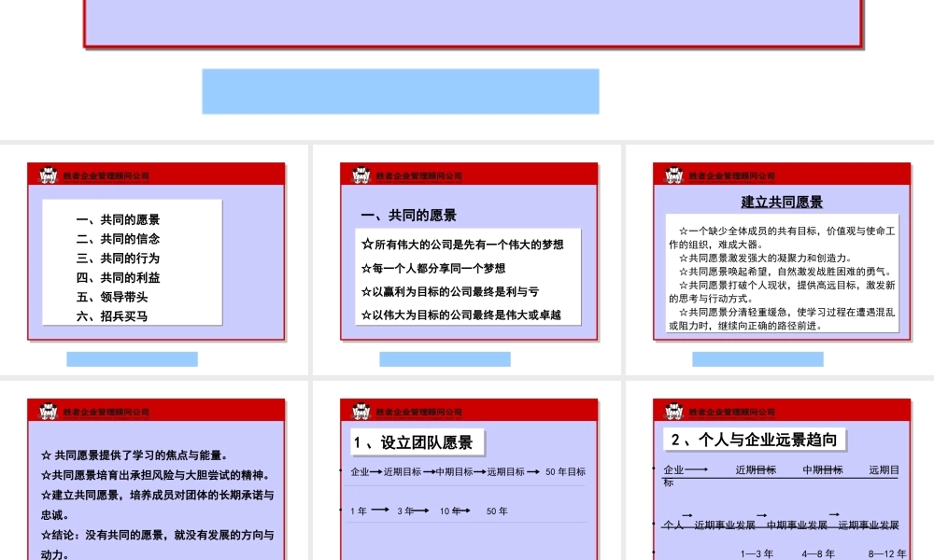The image size is (934, 560).
Task: Click the contents line '四、共同的利益'
Action: (x=118, y=277)
